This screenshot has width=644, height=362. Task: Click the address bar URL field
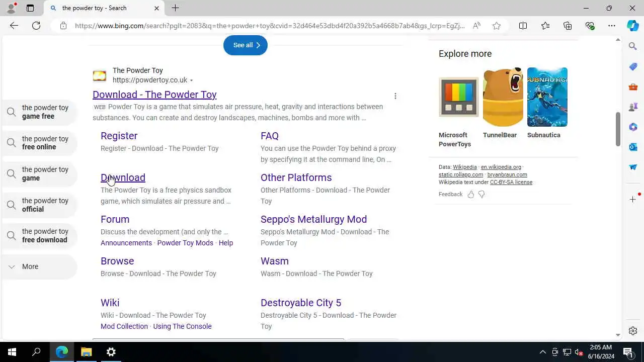pos(270,26)
